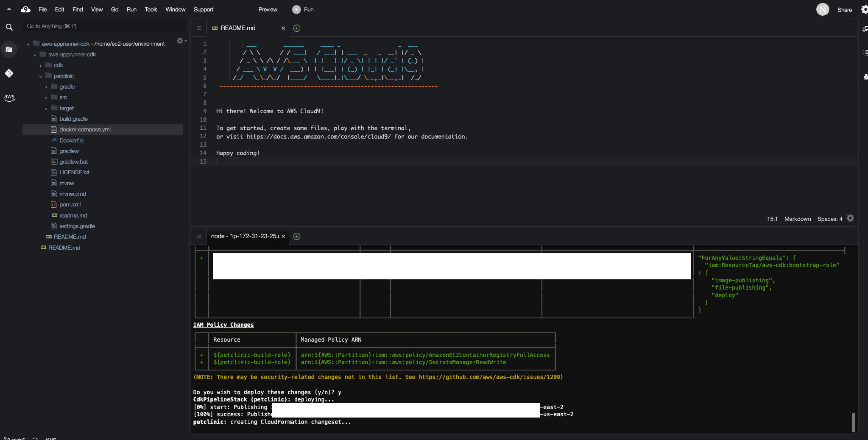Open the Tools menu

(x=151, y=9)
